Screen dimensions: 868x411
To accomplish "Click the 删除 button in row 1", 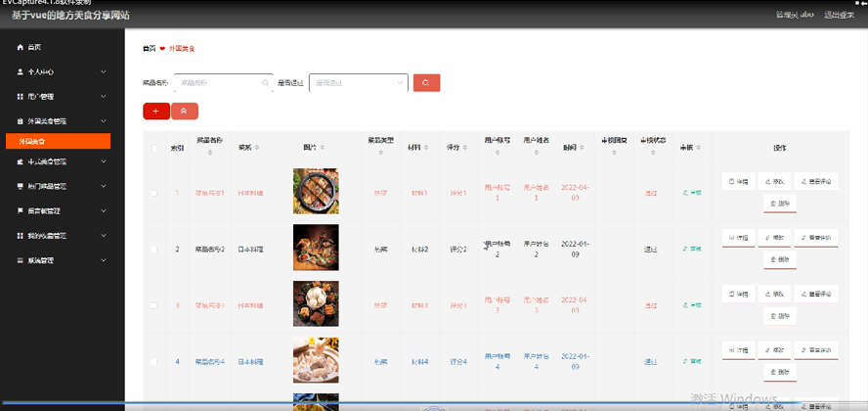I will (x=780, y=204).
